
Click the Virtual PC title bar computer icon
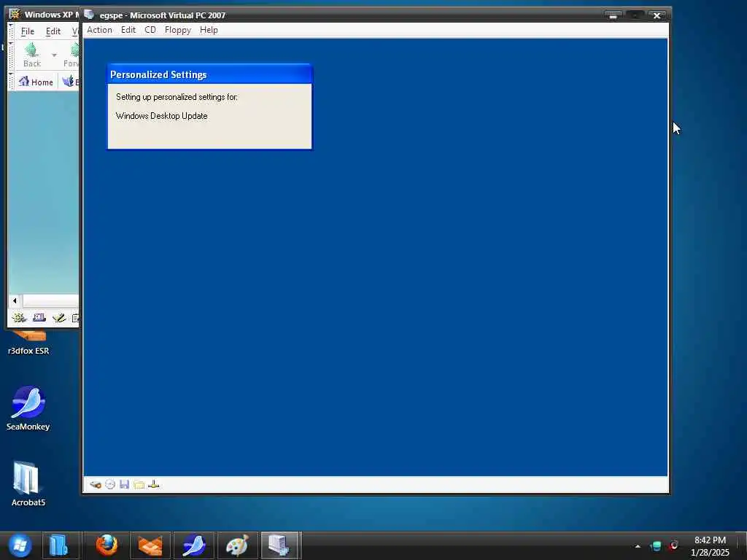tap(89, 15)
